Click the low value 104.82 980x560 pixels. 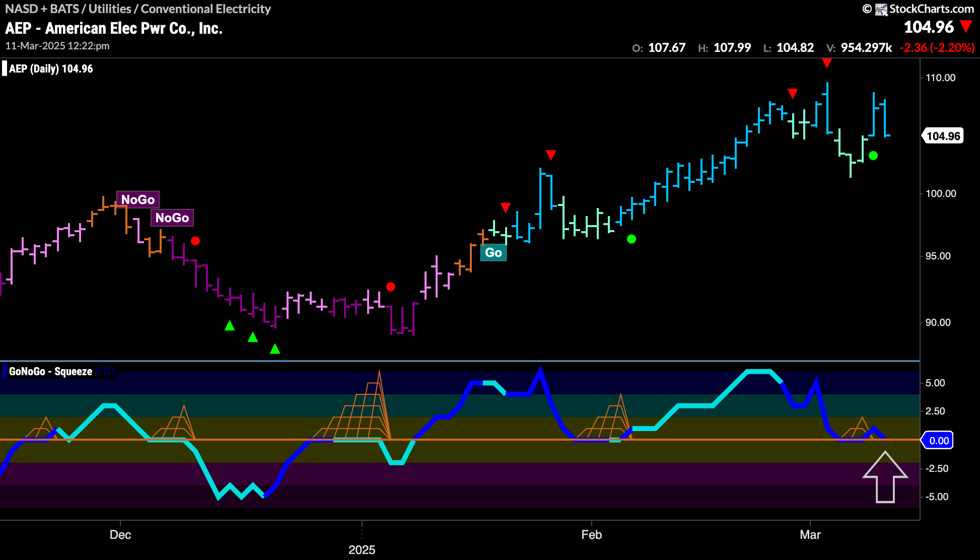coord(795,48)
